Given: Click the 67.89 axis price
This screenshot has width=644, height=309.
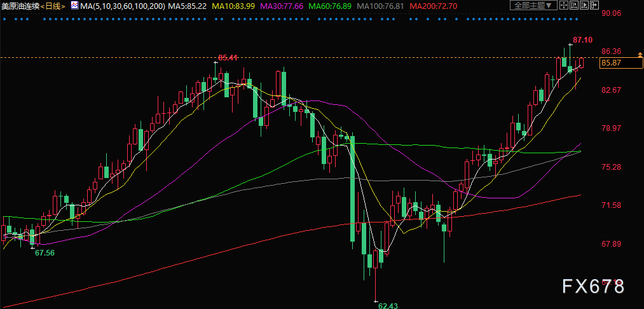Looking at the screenshot, I should point(611,244).
